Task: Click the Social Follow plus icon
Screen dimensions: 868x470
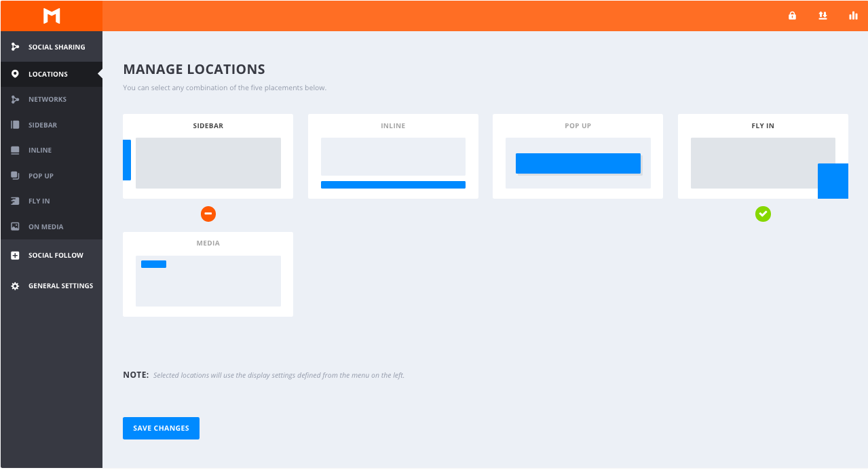Action: (15, 256)
